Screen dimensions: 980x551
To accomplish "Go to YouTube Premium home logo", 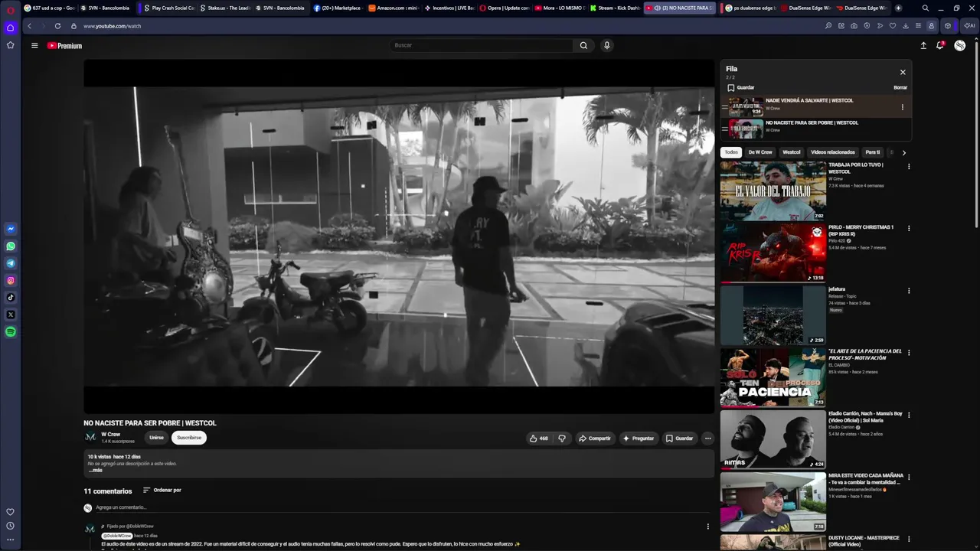I will (64, 46).
